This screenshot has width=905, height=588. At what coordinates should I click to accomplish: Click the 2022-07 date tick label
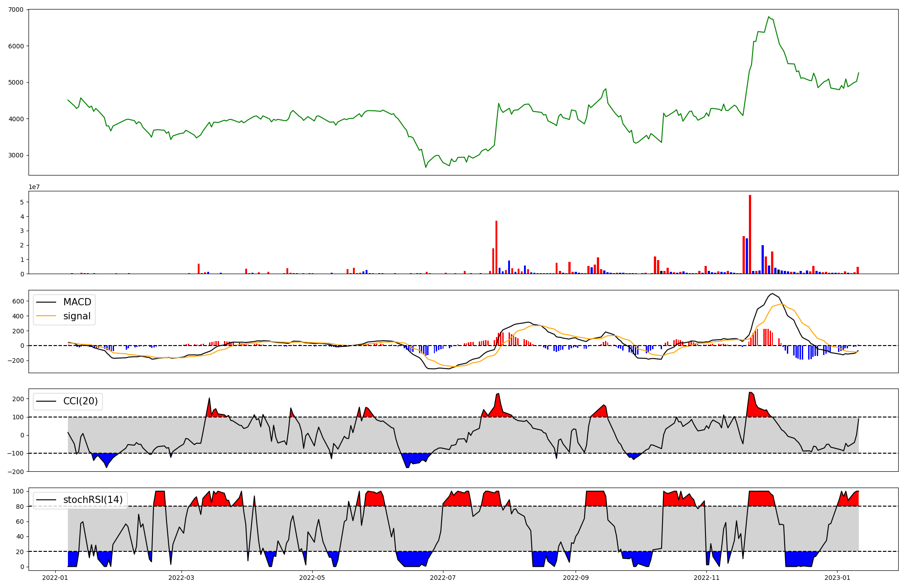[443, 578]
